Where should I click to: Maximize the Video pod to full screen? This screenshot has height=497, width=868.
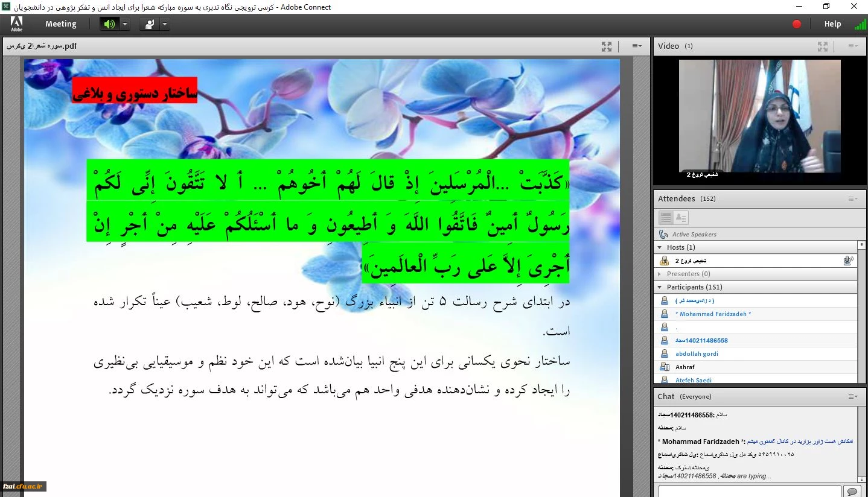coord(822,46)
